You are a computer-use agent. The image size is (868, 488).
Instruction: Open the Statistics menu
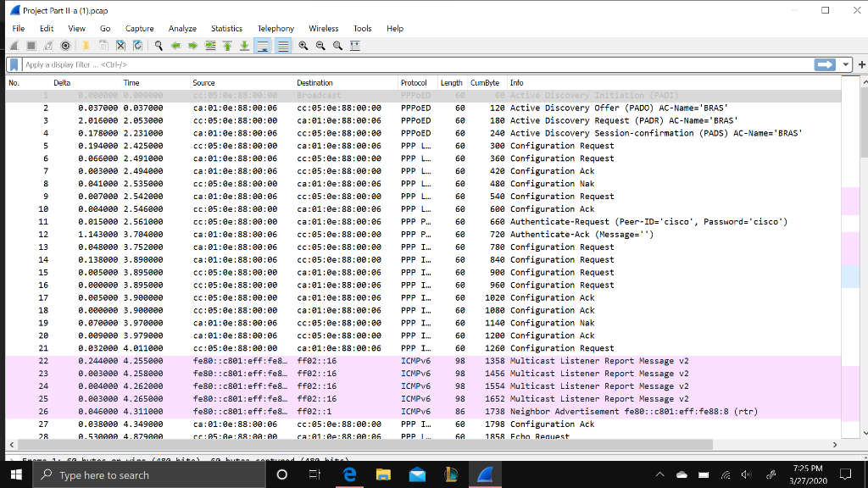click(226, 28)
